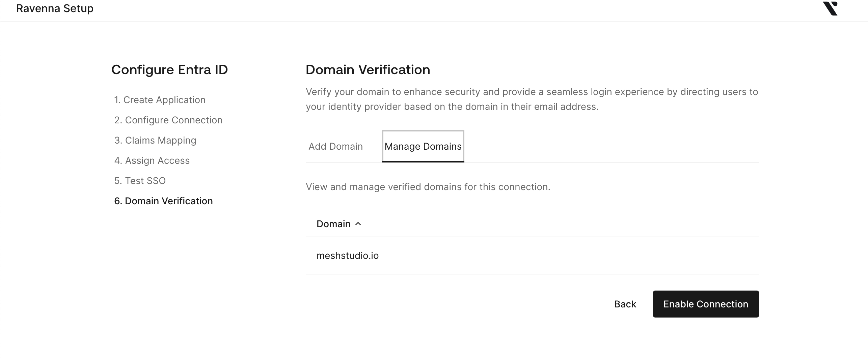
Task: Click the 'Verify your domain' description paragraph
Action: pos(532,99)
